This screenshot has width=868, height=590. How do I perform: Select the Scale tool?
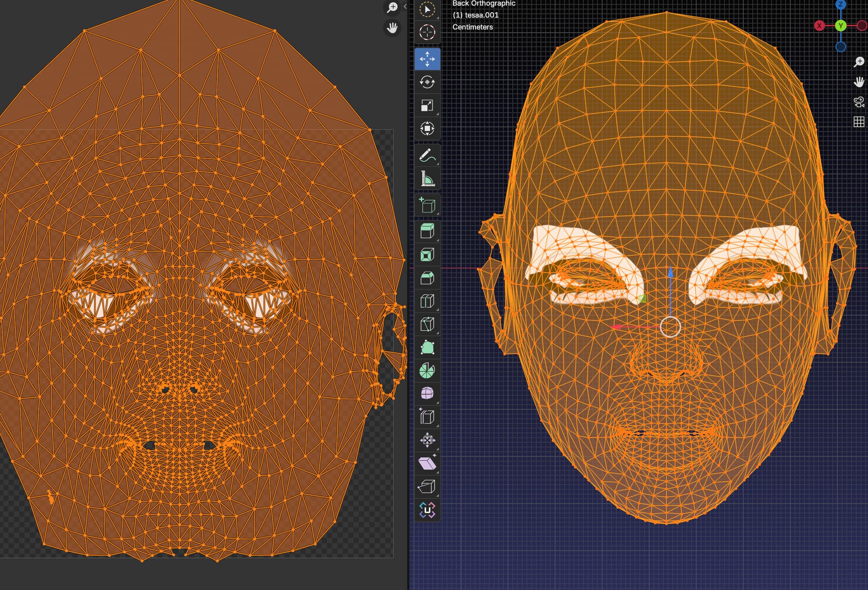[427, 105]
